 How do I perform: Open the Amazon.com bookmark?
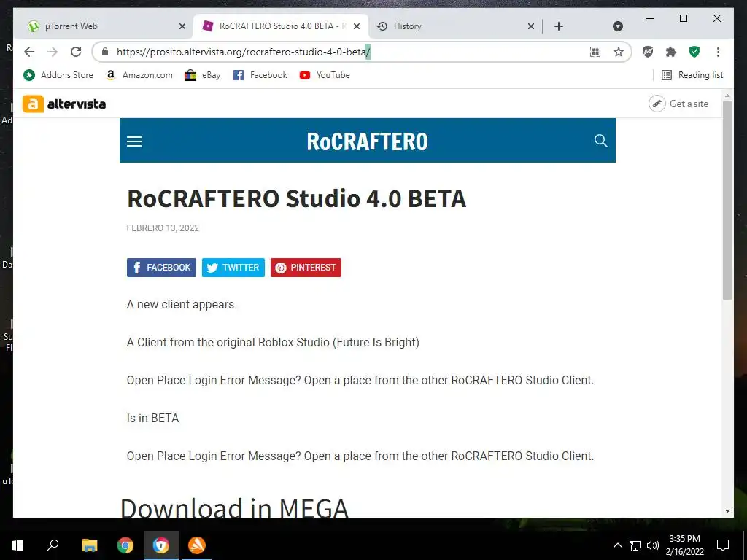pyautogui.click(x=139, y=75)
